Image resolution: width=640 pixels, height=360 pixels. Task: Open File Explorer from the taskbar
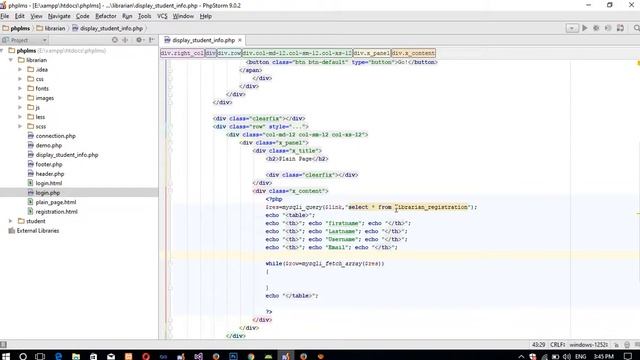[76, 356]
